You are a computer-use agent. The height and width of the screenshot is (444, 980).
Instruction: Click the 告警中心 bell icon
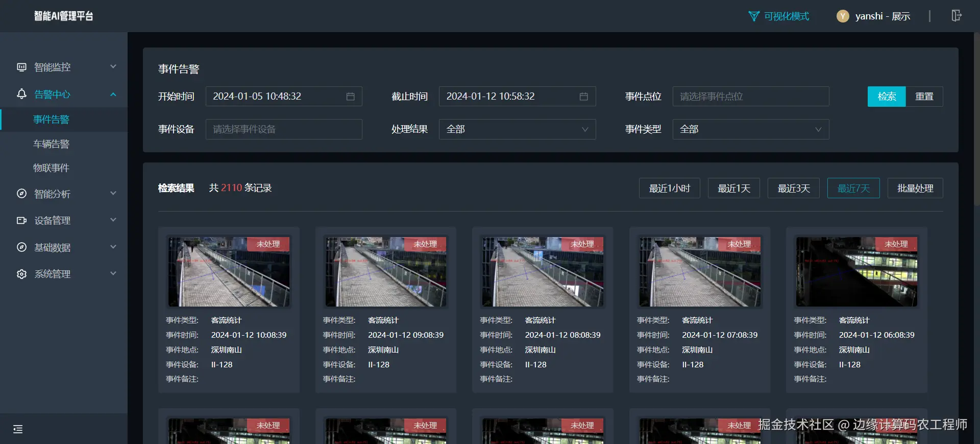point(21,94)
